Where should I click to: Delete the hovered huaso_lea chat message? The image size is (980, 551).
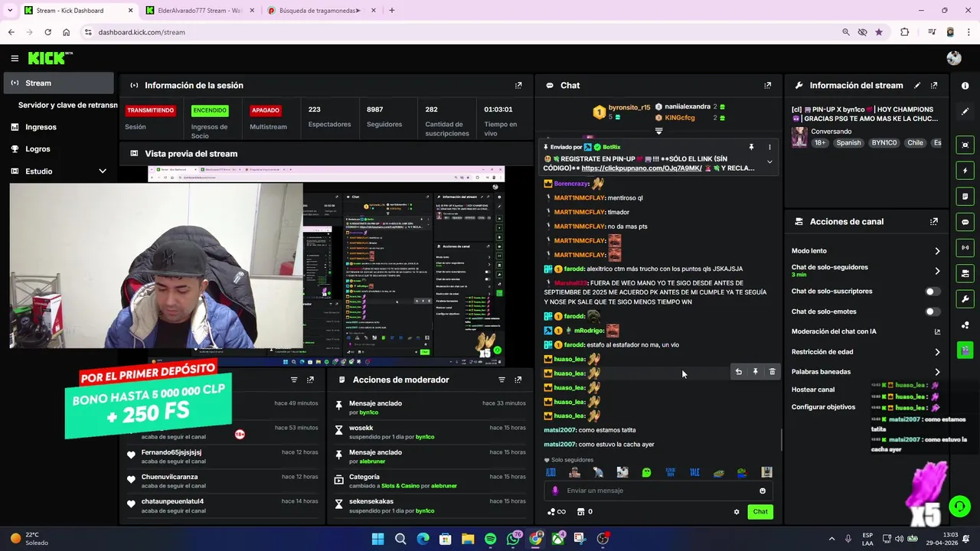point(772,372)
